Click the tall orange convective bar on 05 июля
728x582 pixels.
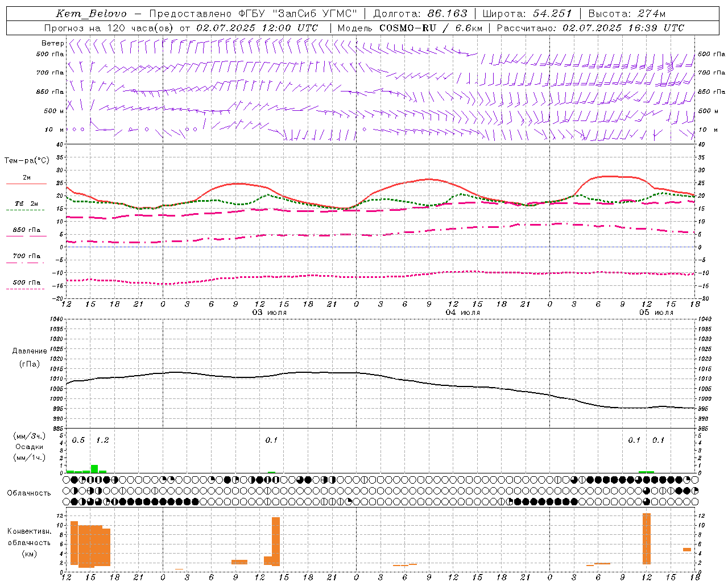(x=646, y=539)
